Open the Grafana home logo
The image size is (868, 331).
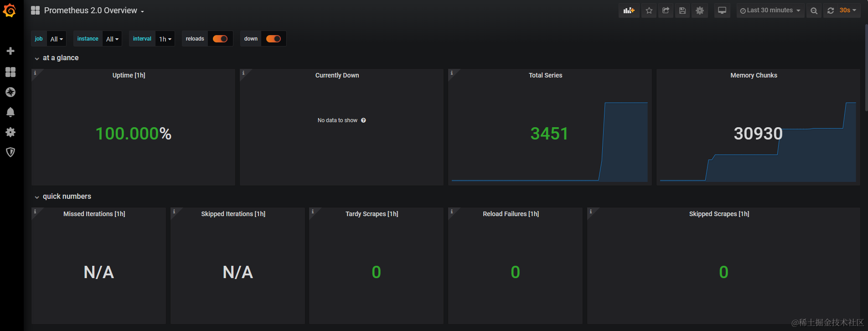(10, 10)
